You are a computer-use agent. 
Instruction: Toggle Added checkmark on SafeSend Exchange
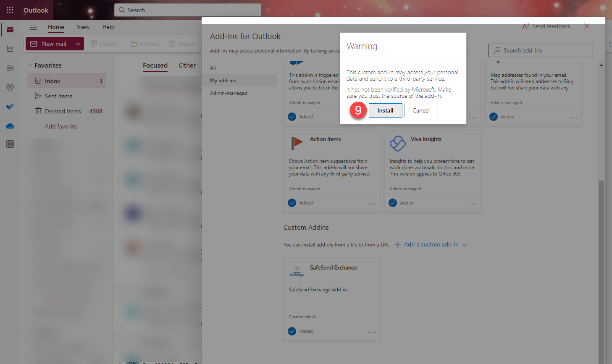(x=292, y=331)
